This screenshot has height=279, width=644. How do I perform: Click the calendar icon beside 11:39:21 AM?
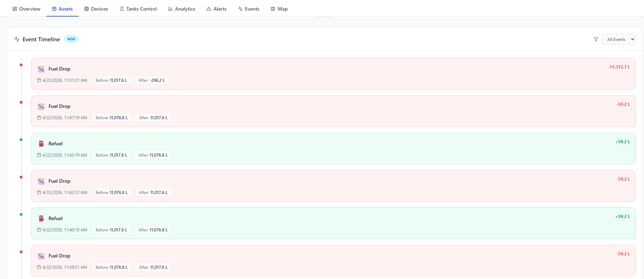39,267
